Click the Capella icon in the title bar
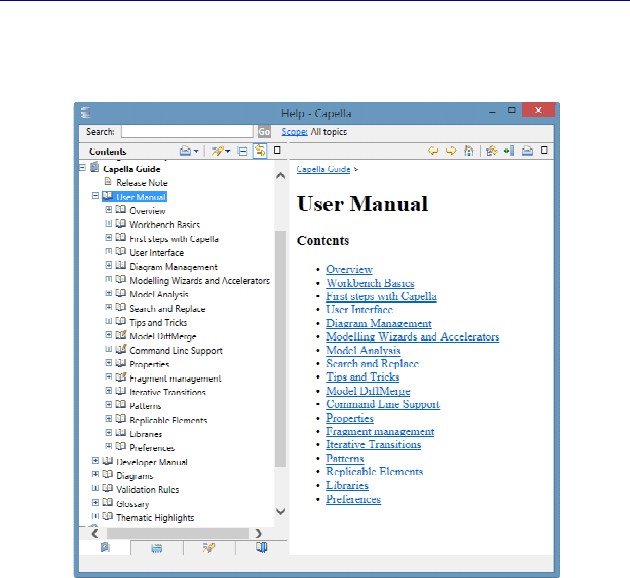 [x=86, y=112]
